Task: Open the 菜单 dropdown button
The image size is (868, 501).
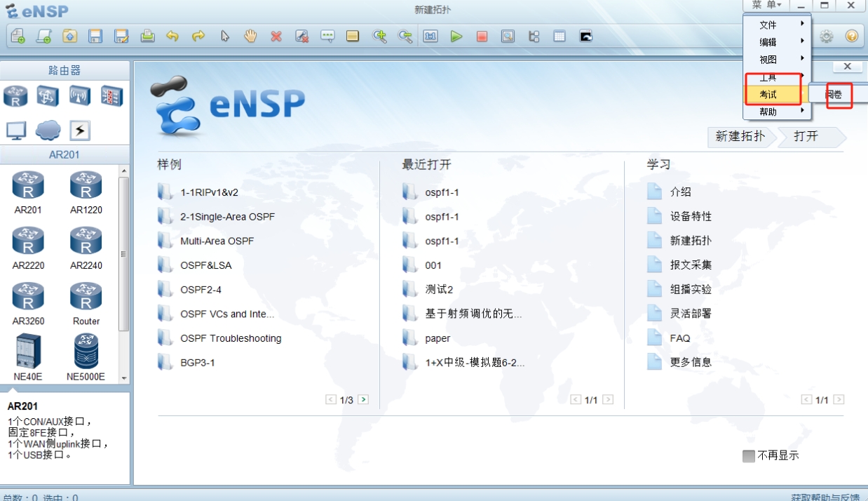Action: click(766, 5)
